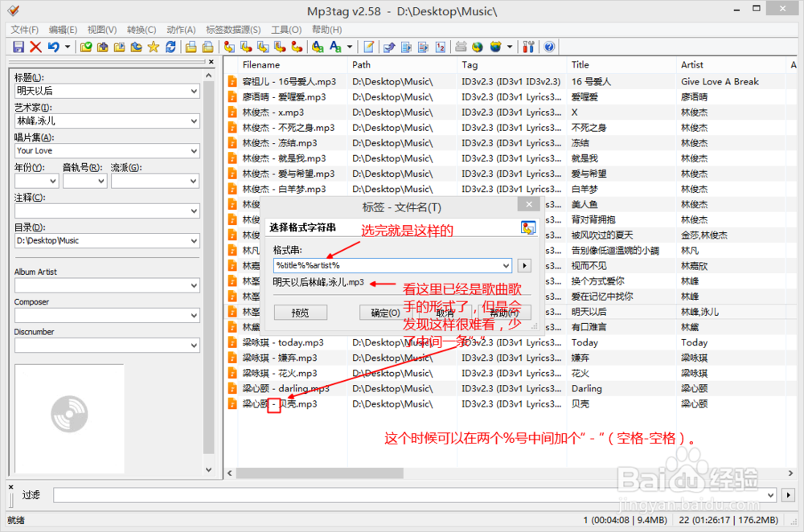
Task: Close the 标签 - 文件名 dialog
Action: 529,204
